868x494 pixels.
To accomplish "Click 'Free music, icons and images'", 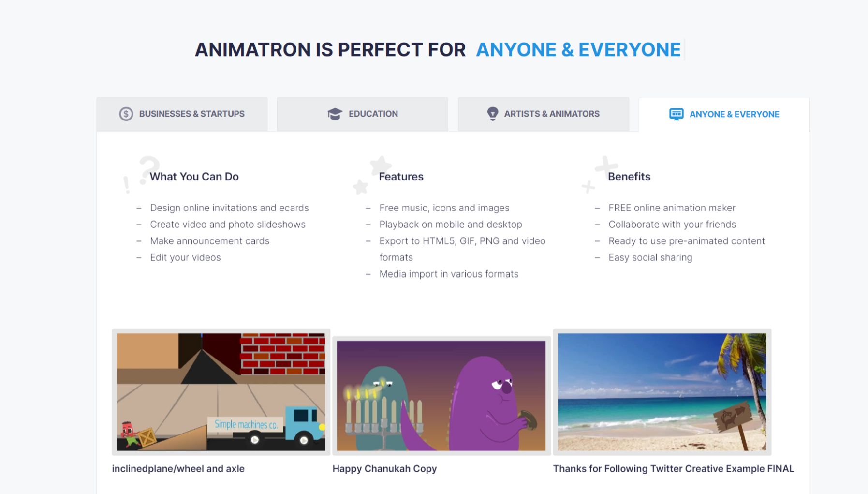I will (x=444, y=208).
